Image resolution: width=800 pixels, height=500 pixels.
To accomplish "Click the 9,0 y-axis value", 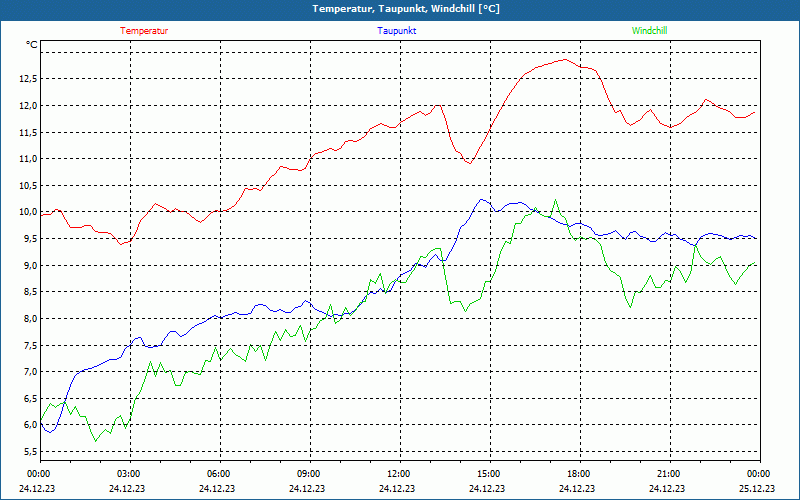I will [30, 265].
